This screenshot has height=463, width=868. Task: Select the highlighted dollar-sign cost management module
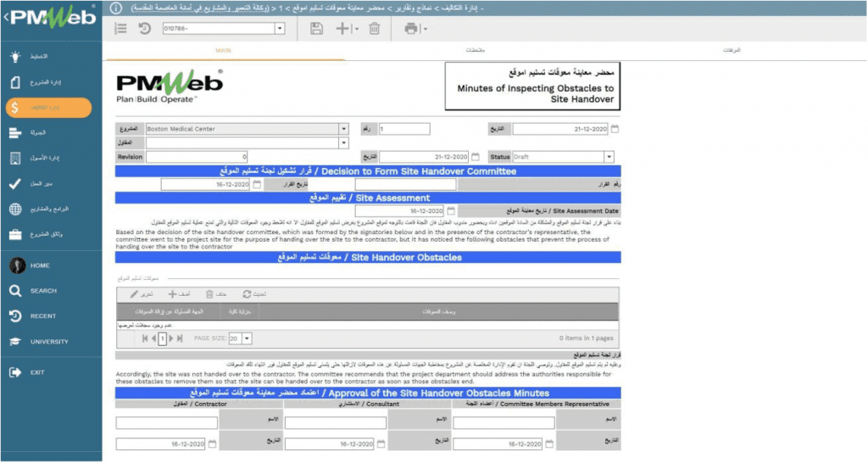click(x=48, y=108)
